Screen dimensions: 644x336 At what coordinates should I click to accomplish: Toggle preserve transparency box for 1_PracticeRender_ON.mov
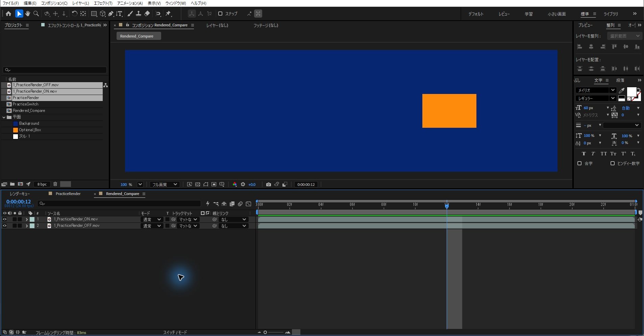pyautogui.click(x=167, y=219)
